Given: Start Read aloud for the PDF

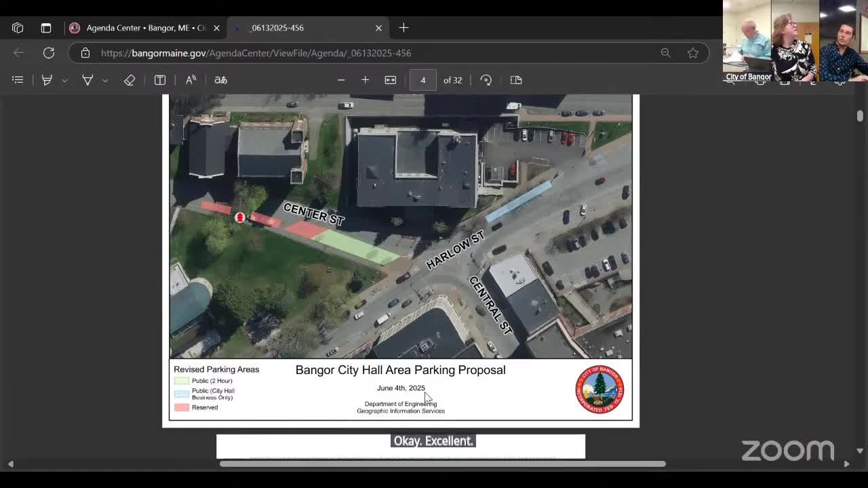Looking at the screenshot, I should pos(191,80).
